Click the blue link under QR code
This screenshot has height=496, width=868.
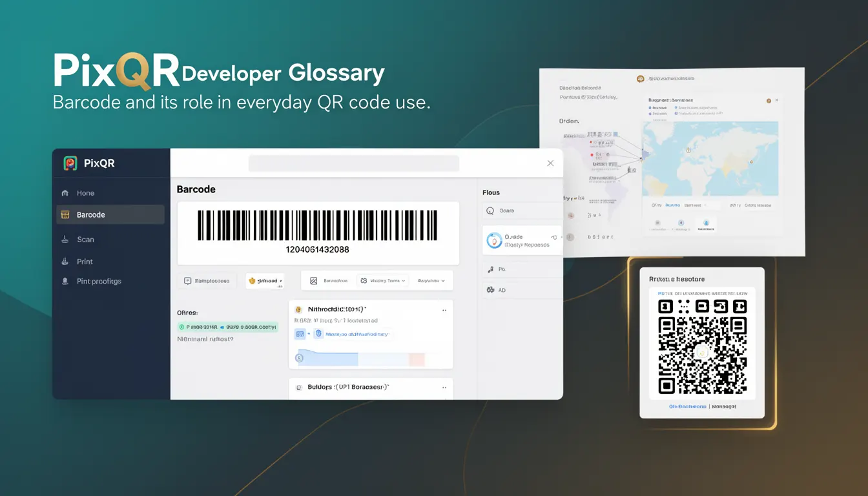click(687, 407)
